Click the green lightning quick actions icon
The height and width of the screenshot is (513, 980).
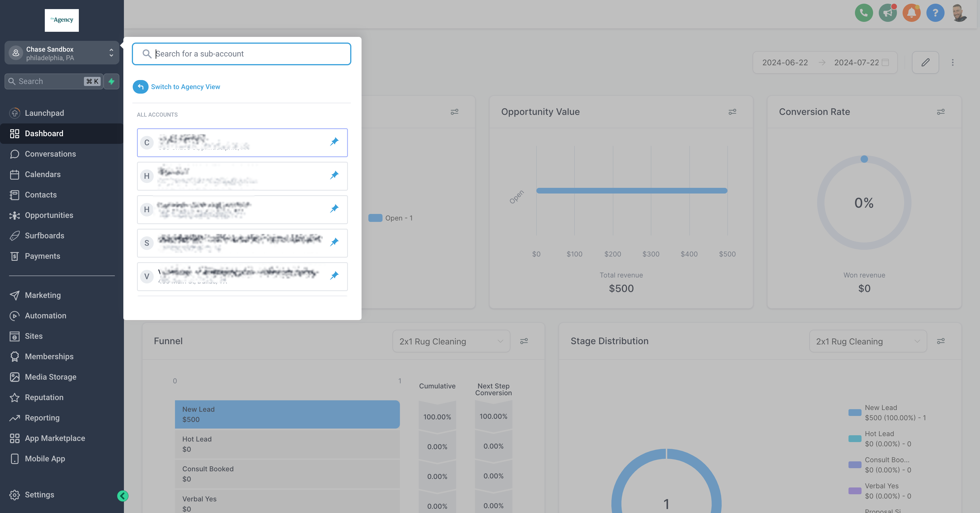(111, 81)
